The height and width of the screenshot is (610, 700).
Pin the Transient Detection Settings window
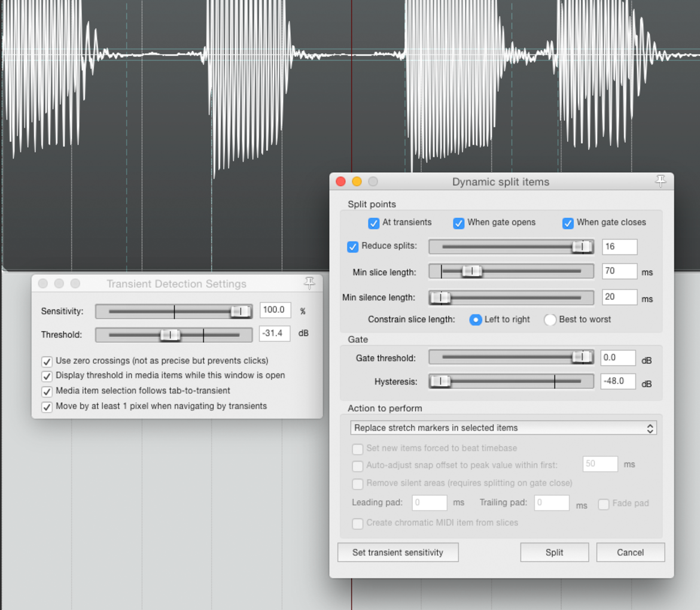point(309,283)
